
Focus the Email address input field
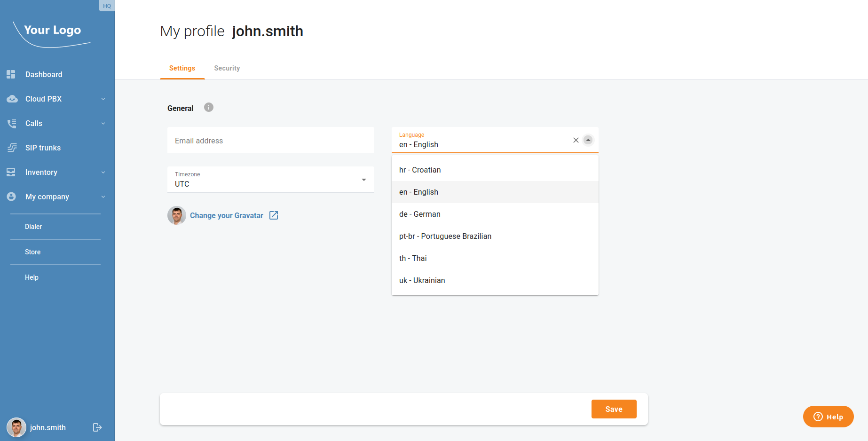[x=271, y=141]
